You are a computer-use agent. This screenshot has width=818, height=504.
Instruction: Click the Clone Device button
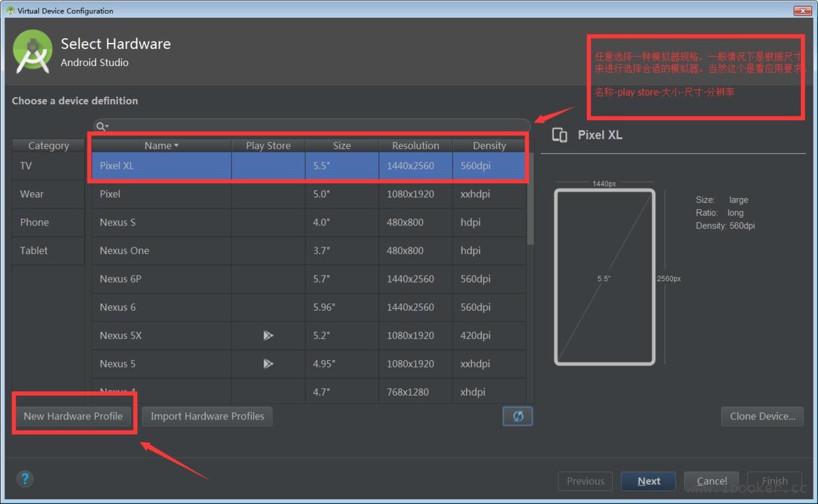[x=763, y=416]
